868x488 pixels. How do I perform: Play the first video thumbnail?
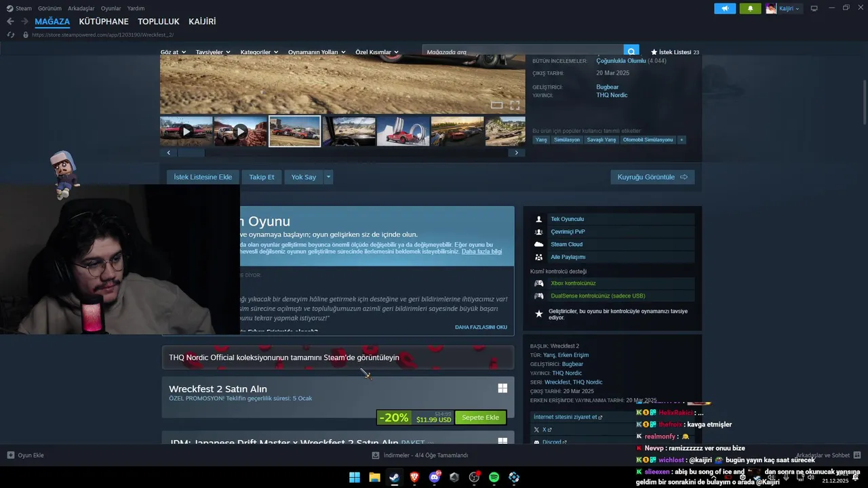point(186,131)
